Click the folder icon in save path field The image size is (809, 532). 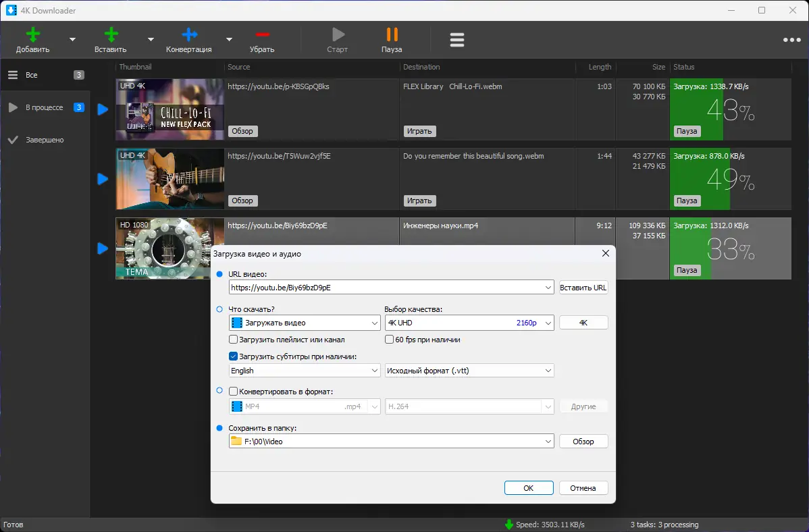[x=236, y=441]
